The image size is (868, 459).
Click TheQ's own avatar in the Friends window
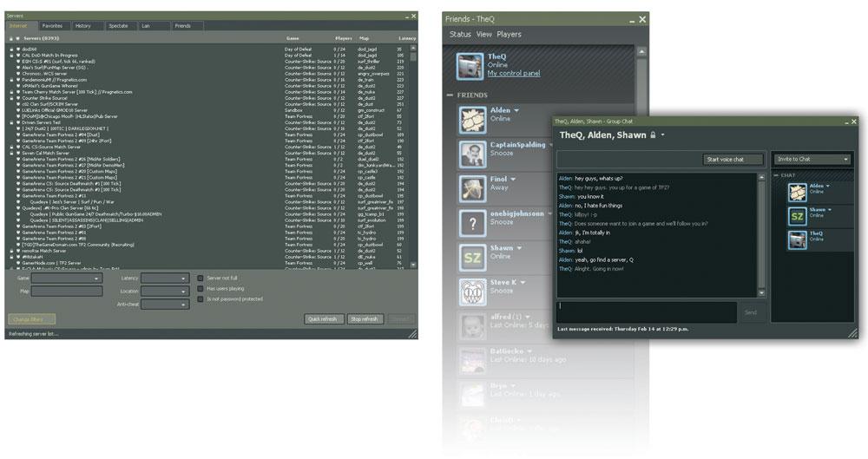pyautogui.click(x=469, y=66)
